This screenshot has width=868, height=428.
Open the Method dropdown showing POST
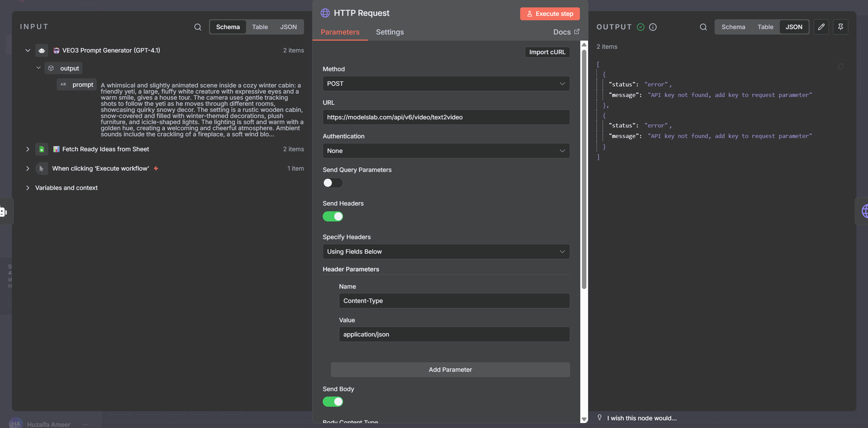point(446,84)
